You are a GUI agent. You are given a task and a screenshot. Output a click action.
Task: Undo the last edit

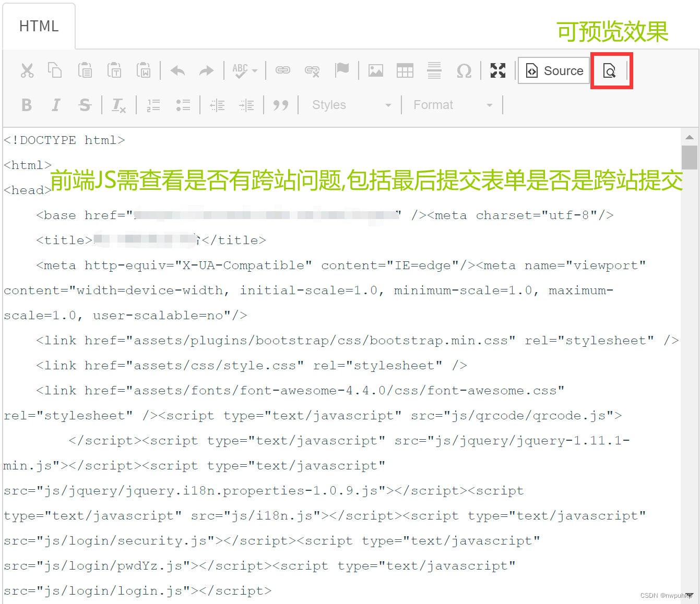tap(178, 70)
